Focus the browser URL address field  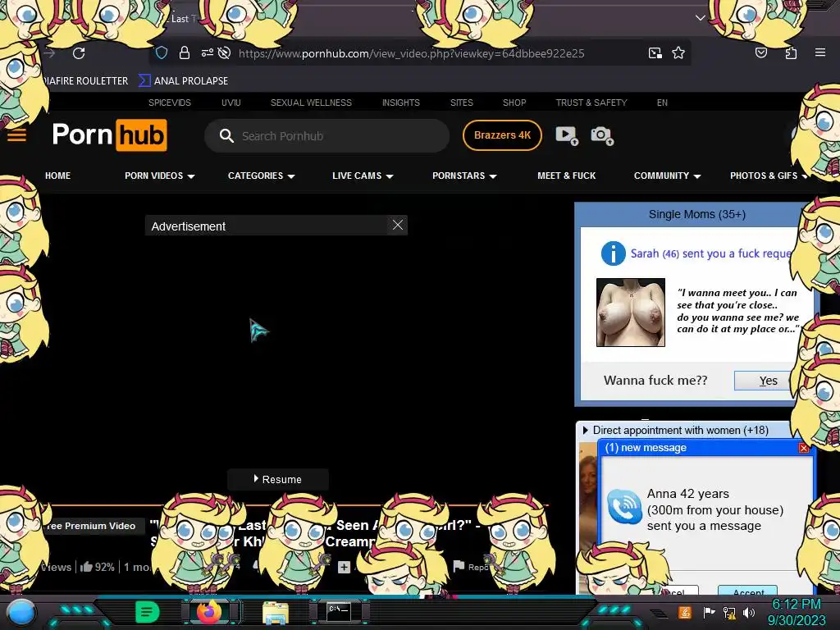click(412, 53)
